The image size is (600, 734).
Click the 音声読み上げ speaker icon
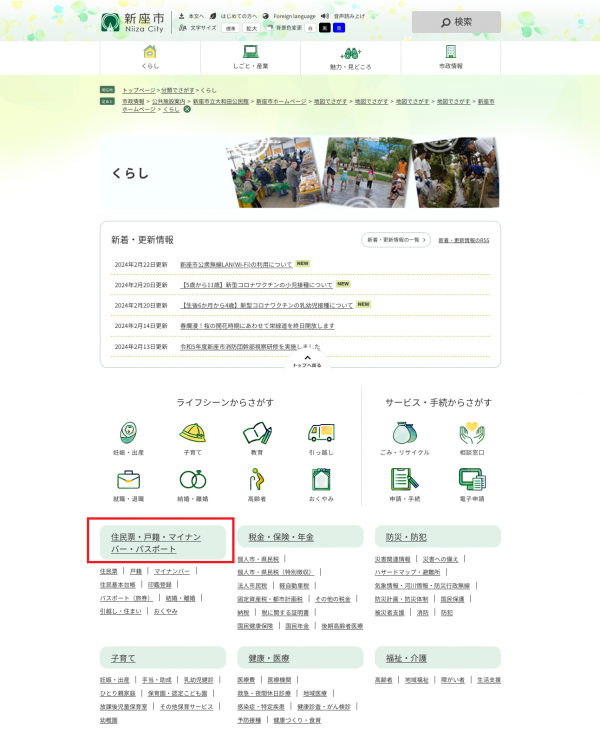[x=325, y=16]
